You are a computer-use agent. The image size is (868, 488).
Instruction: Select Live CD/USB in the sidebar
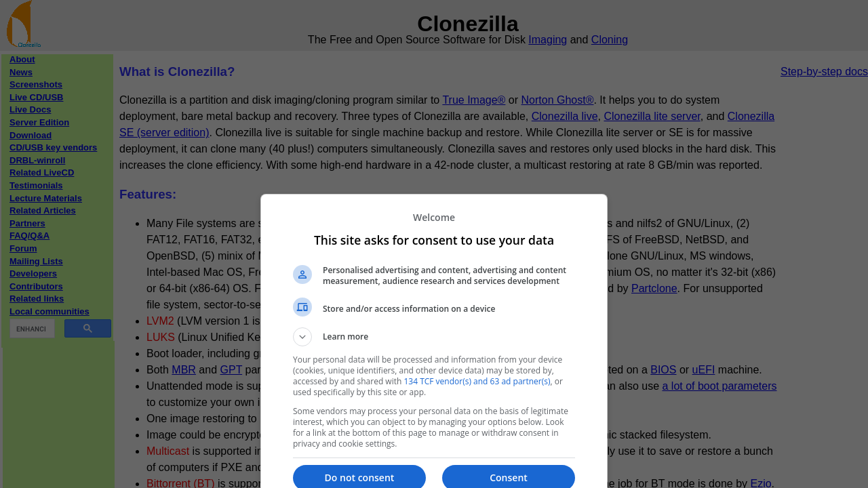pyautogui.click(x=37, y=98)
